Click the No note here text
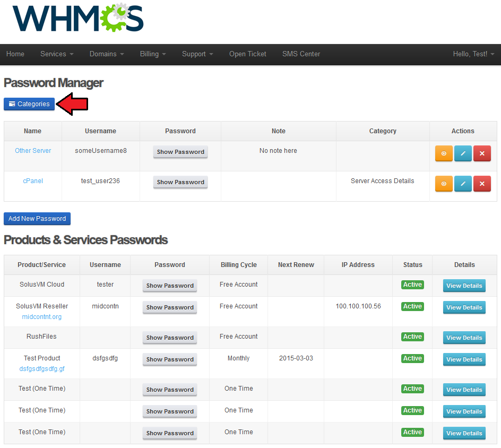Viewport: 501px width, 448px height. [278, 151]
